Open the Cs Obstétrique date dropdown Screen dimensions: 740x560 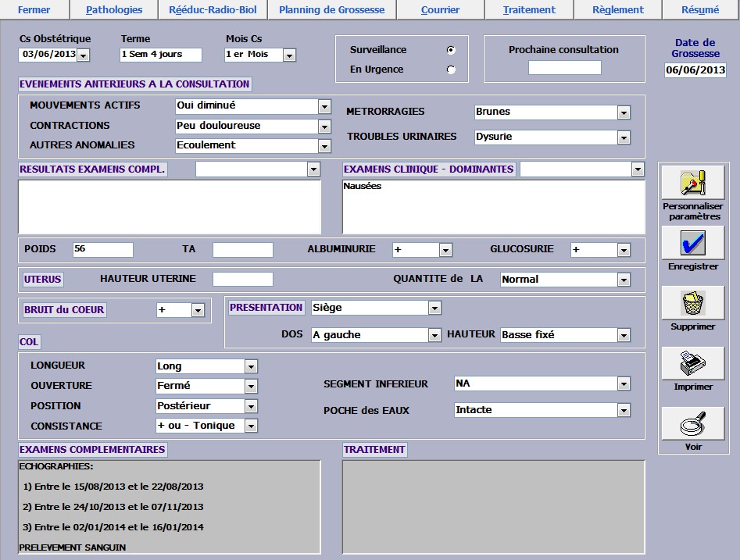coord(83,55)
